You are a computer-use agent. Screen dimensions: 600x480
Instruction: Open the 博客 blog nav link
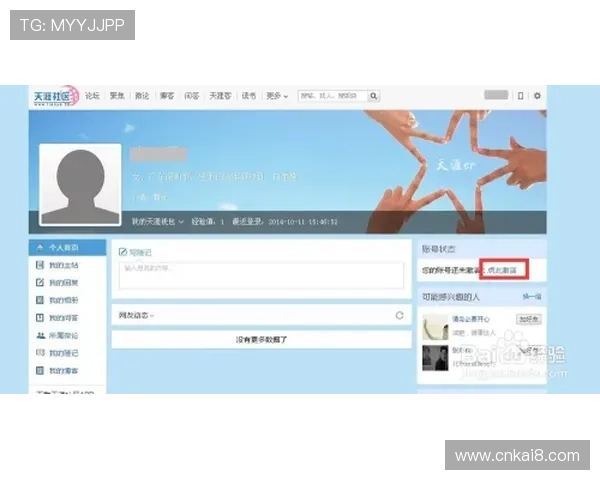[x=167, y=96]
